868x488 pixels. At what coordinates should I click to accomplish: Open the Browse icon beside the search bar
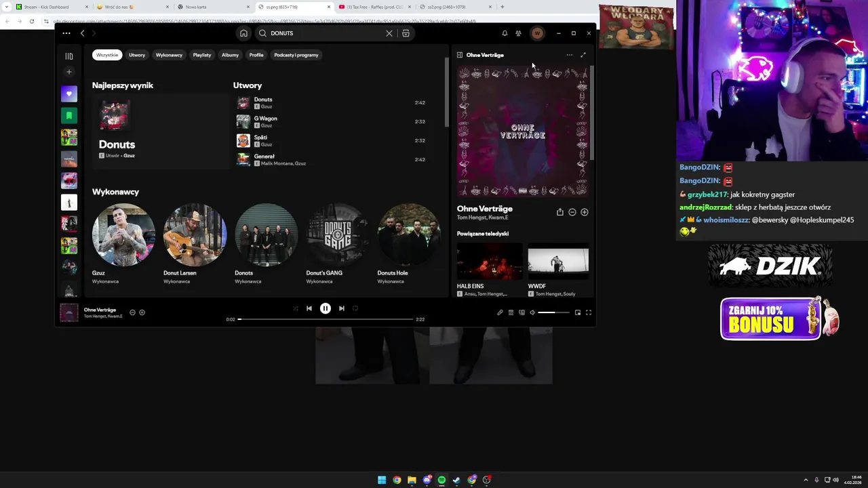[406, 33]
